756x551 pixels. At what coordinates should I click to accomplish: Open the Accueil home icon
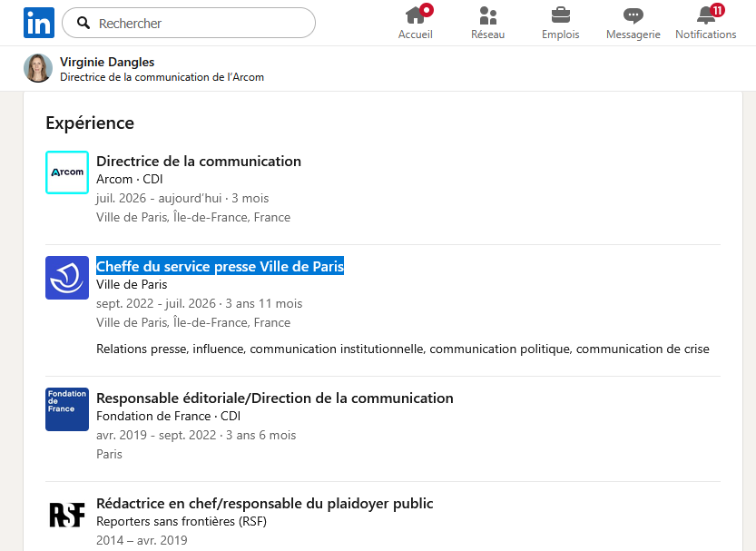415,15
